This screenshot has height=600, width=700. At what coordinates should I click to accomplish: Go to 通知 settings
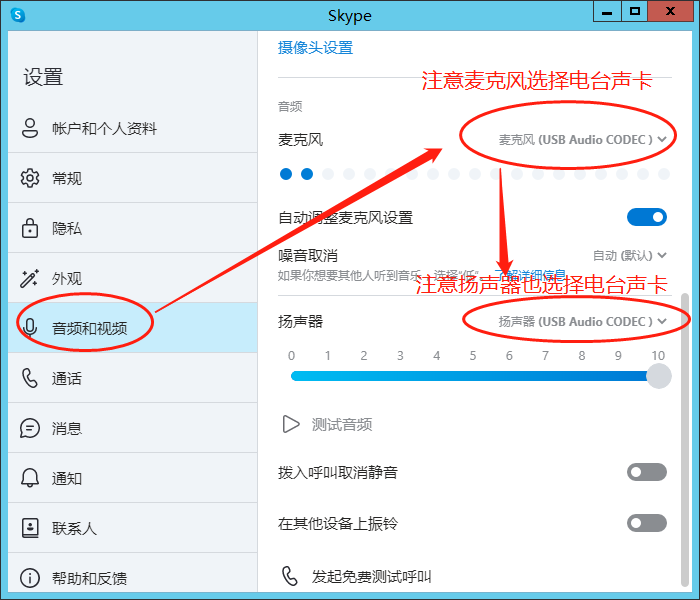point(133,478)
